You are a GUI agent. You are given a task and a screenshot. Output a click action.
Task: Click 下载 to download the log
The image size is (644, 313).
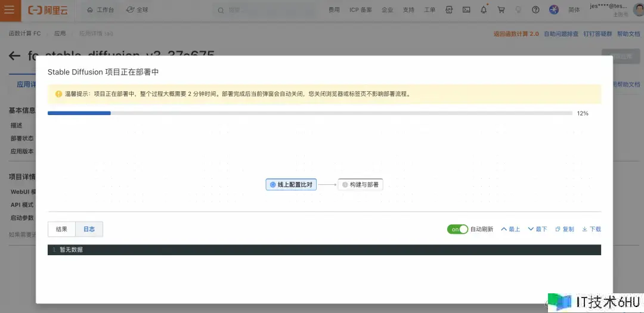591,229
